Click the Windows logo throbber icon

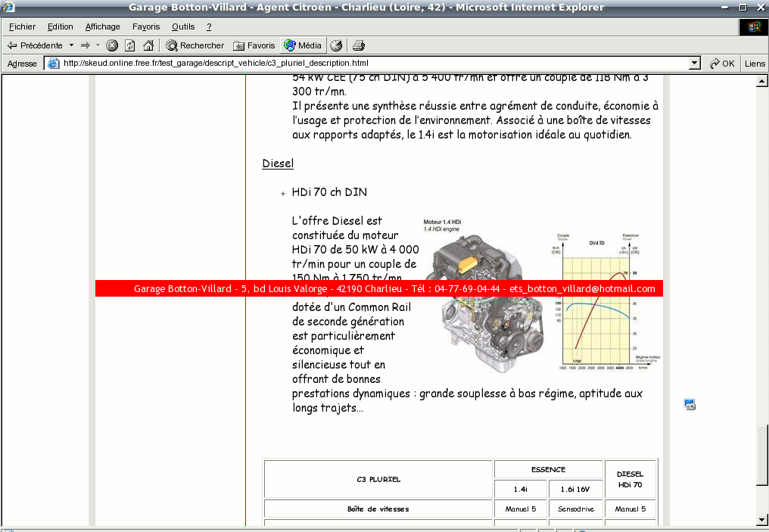click(754, 27)
